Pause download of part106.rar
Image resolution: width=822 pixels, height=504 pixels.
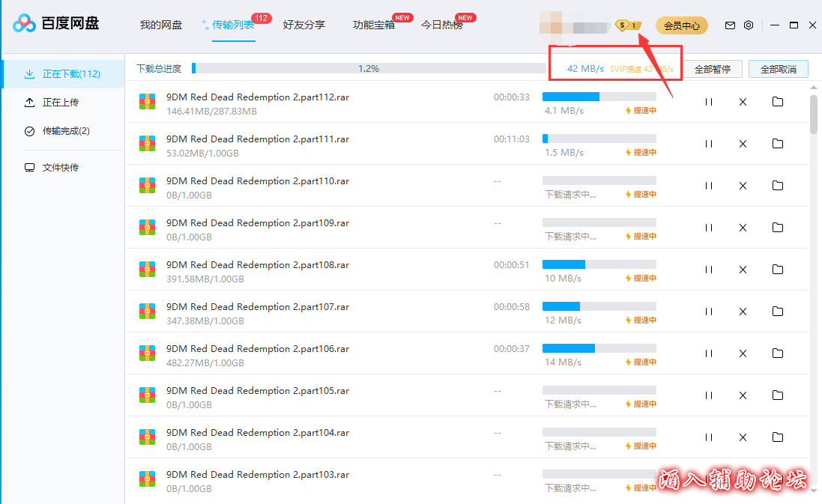(x=708, y=353)
